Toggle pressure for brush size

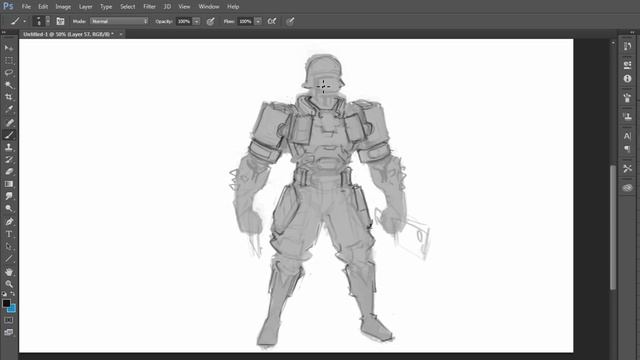point(290,21)
